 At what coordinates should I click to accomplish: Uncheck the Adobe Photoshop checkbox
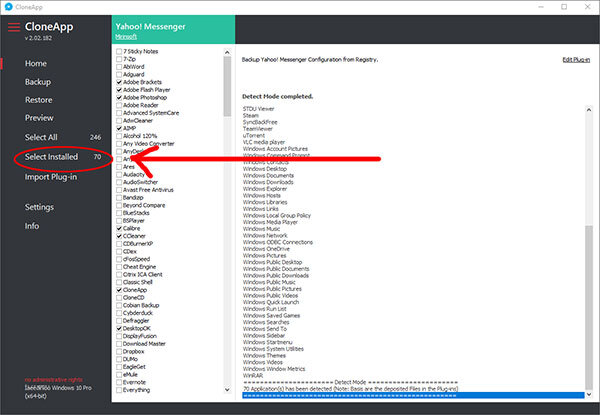[119, 98]
